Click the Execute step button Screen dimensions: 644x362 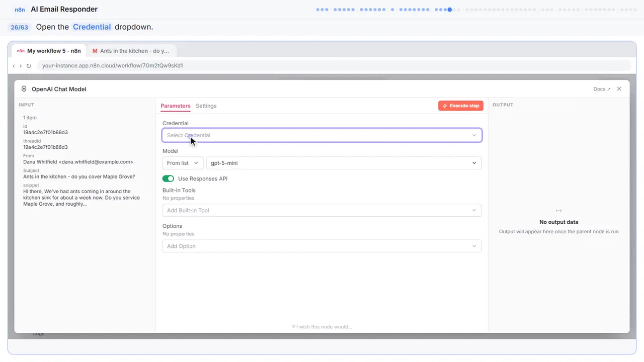pyautogui.click(x=461, y=106)
